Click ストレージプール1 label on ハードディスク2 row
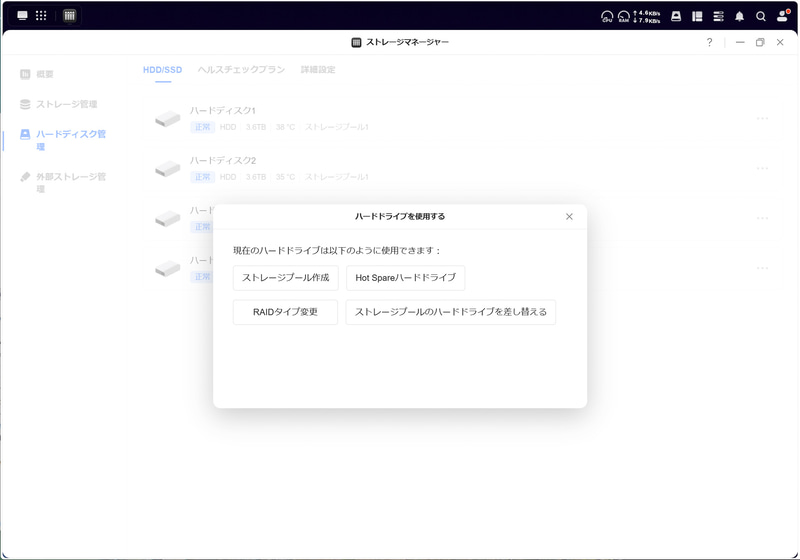 (336, 177)
